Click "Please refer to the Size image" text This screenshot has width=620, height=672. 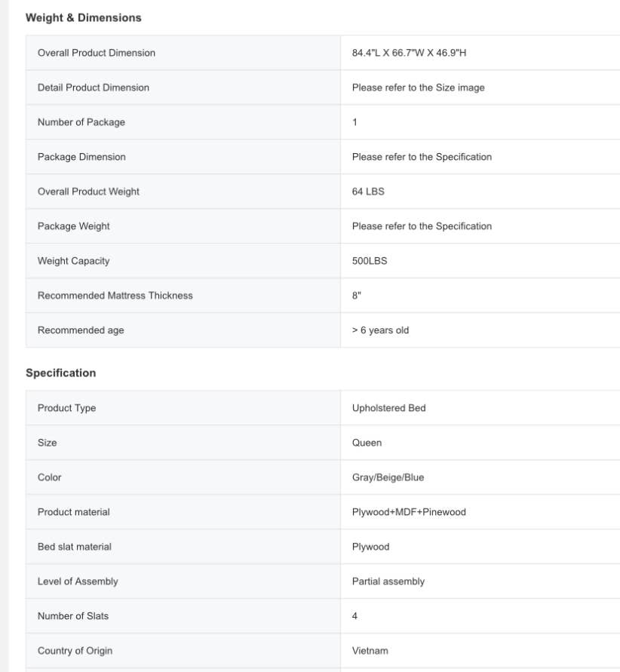point(418,87)
